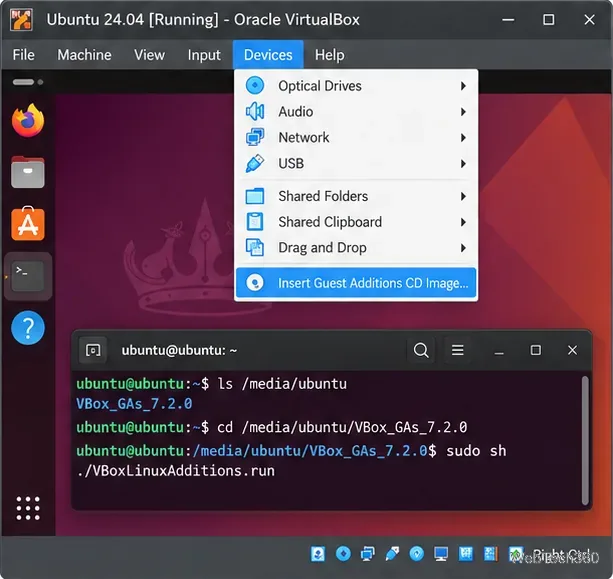Click the terminal vertical scrollbar
The image size is (613, 579).
[x=585, y=440]
